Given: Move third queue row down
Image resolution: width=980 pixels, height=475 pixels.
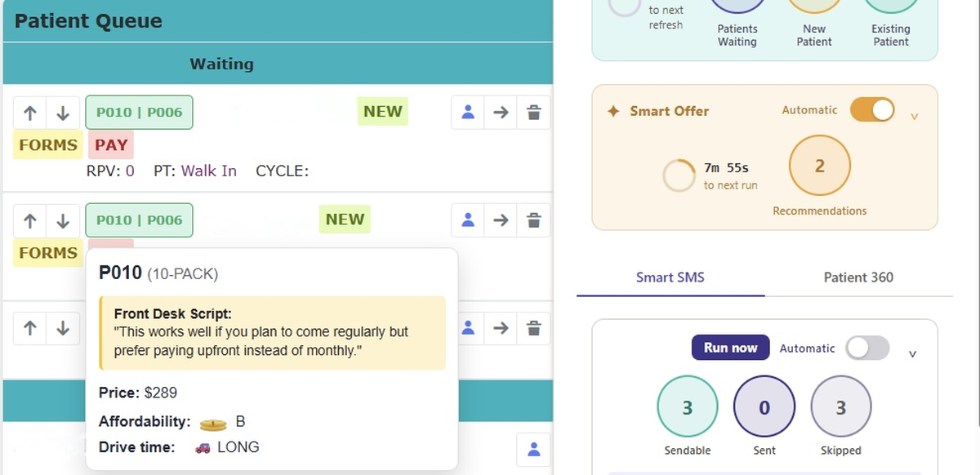Looking at the screenshot, I should [63, 328].
